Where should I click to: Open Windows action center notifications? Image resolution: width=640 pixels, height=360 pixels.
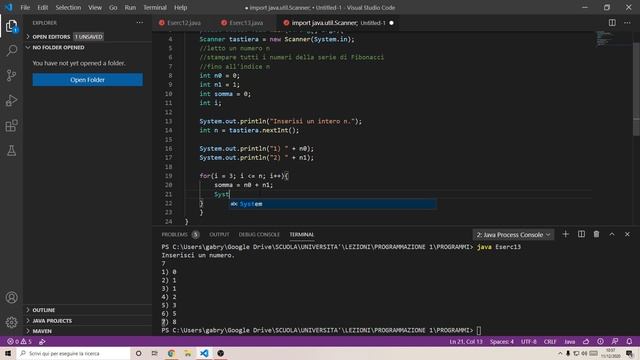pyautogui.click(x=629, y=353)
